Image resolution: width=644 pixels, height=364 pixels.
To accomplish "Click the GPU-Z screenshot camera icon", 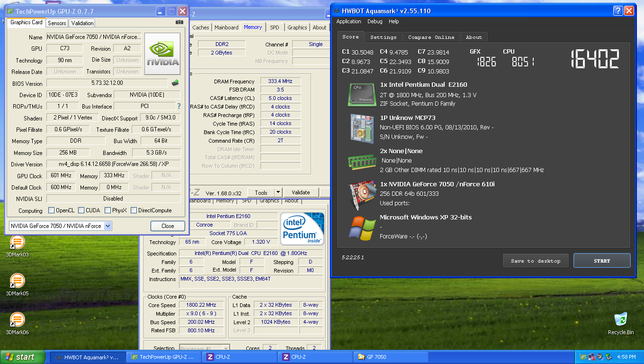I will tap(179, 22).
